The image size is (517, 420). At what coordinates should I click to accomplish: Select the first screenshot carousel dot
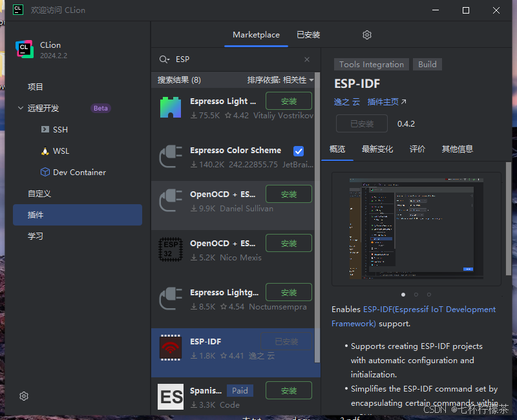403,295
